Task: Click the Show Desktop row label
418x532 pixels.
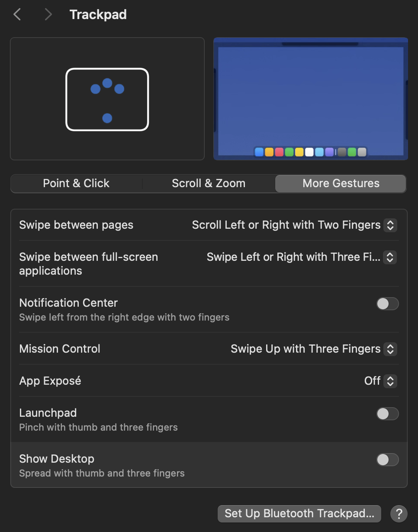Action: (57, 459)
